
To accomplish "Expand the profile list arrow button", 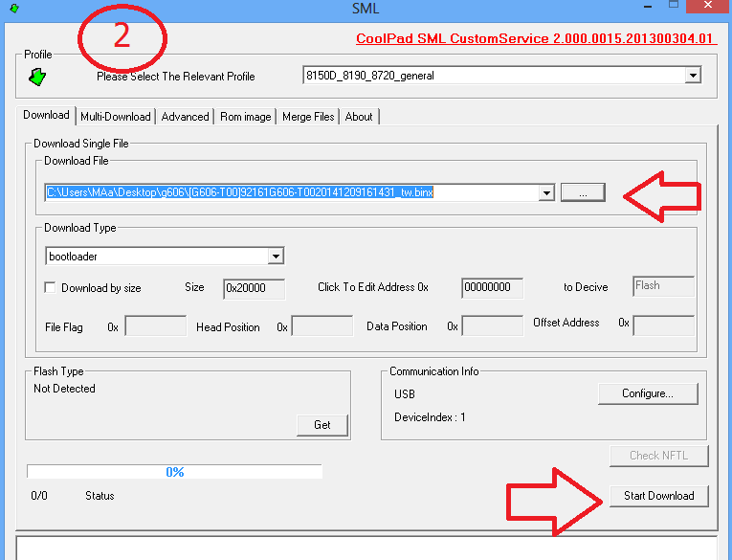I will click(693, 76).
